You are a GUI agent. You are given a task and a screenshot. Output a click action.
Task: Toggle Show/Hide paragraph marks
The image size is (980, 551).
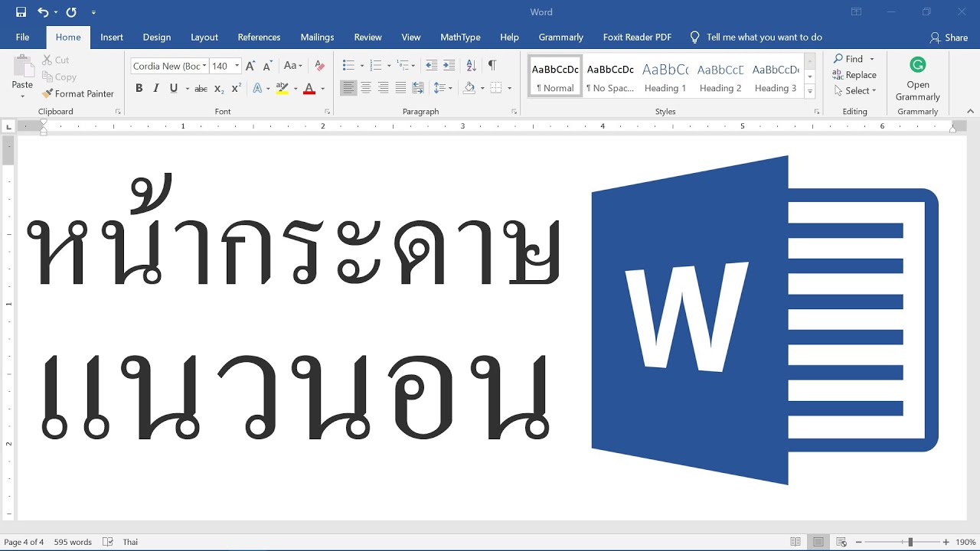(x=492, y=66)
